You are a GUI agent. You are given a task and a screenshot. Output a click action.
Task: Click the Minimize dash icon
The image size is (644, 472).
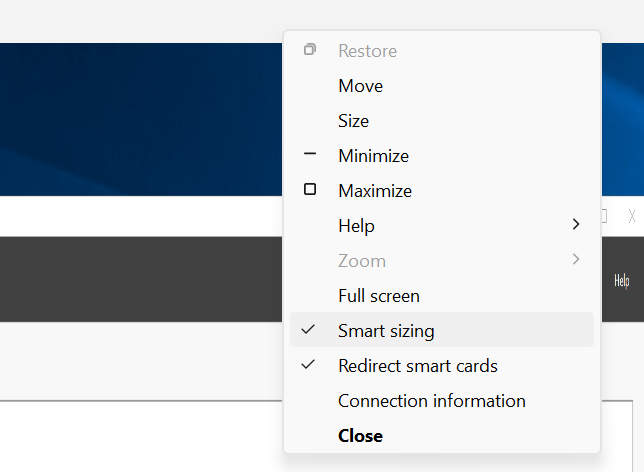tap(310, 154)
